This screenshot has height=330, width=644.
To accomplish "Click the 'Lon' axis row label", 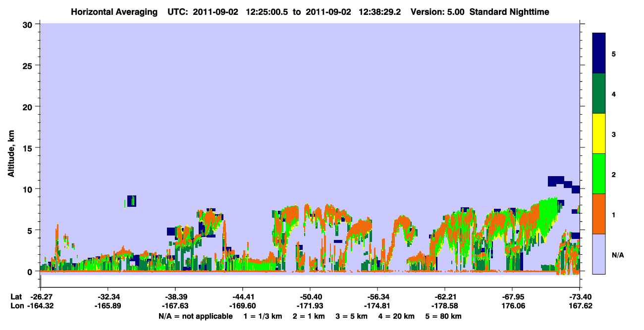I will coord(16,306).
